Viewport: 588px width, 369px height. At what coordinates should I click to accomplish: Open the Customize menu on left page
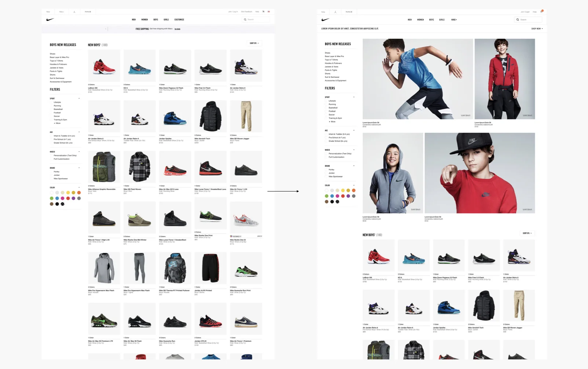179,19
